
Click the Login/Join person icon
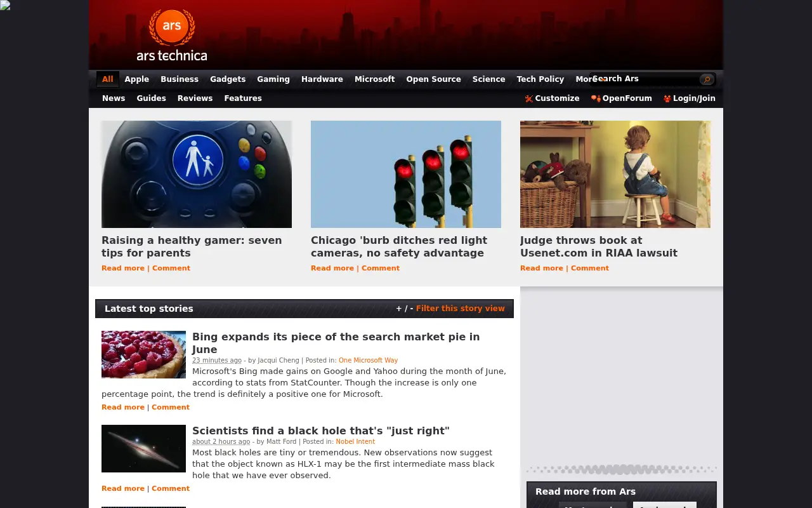click(667, 98)
